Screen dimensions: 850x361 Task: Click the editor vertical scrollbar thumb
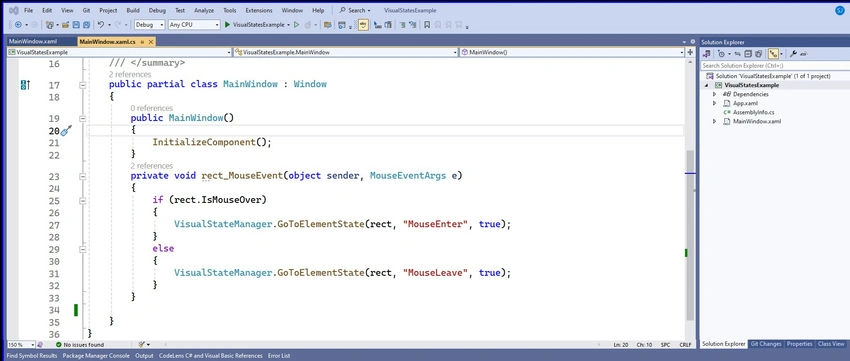coord(690,234)
